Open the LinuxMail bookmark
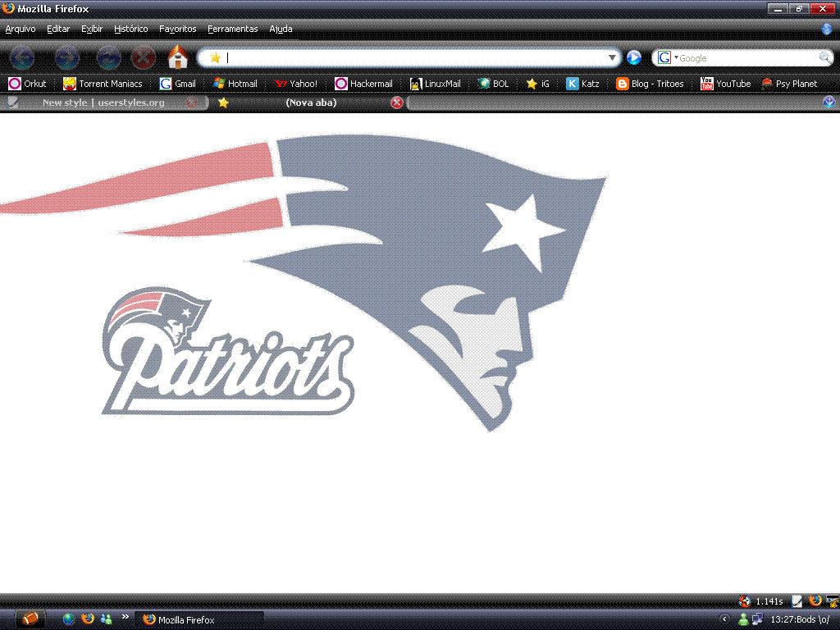This screenshot has width=840, height=630. point(435,84)
